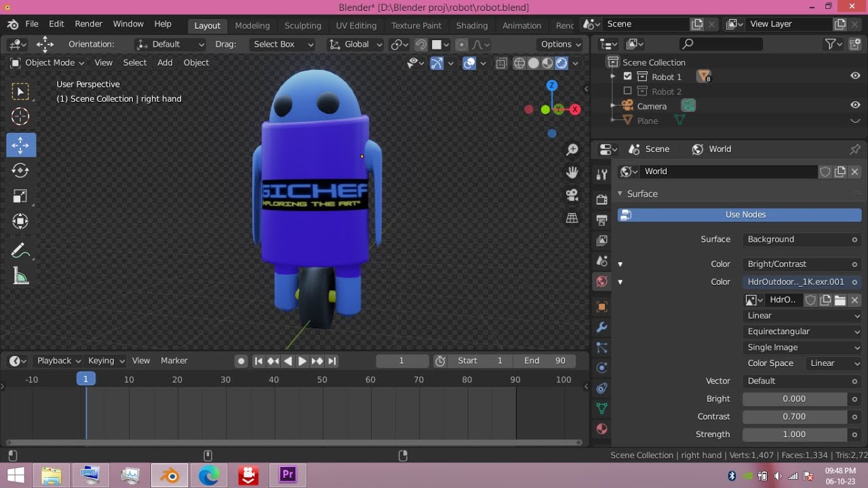Toggle auto keying record button
Screen dimensions: 868x488
point(241,361)
